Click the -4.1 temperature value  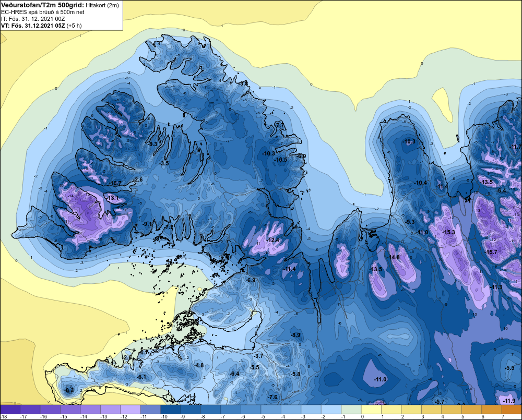click(x=144, y=352)
